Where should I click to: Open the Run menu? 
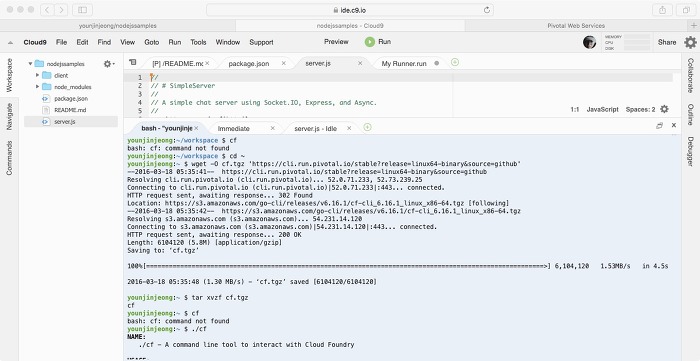click(175, 42)
